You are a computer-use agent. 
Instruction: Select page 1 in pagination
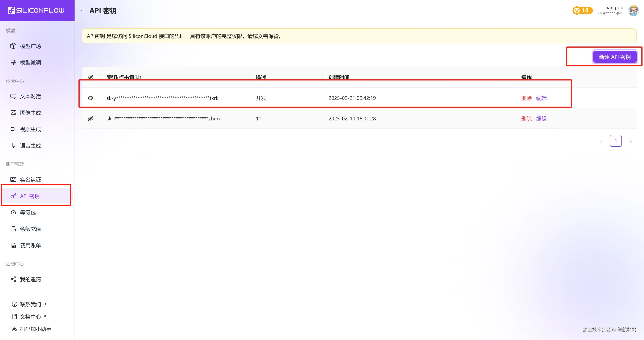615,141
